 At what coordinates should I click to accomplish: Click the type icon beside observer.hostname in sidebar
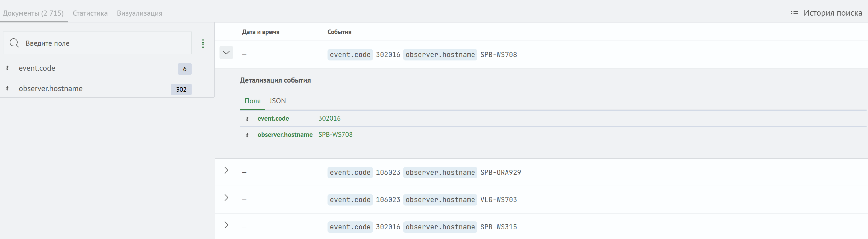[7, 89]
